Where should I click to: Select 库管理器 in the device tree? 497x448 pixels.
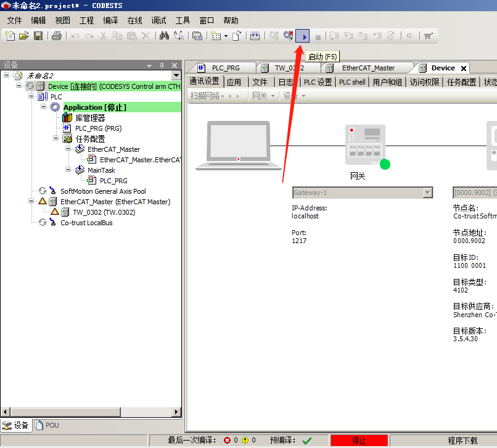pyautogui.click(x=90, y=118)
